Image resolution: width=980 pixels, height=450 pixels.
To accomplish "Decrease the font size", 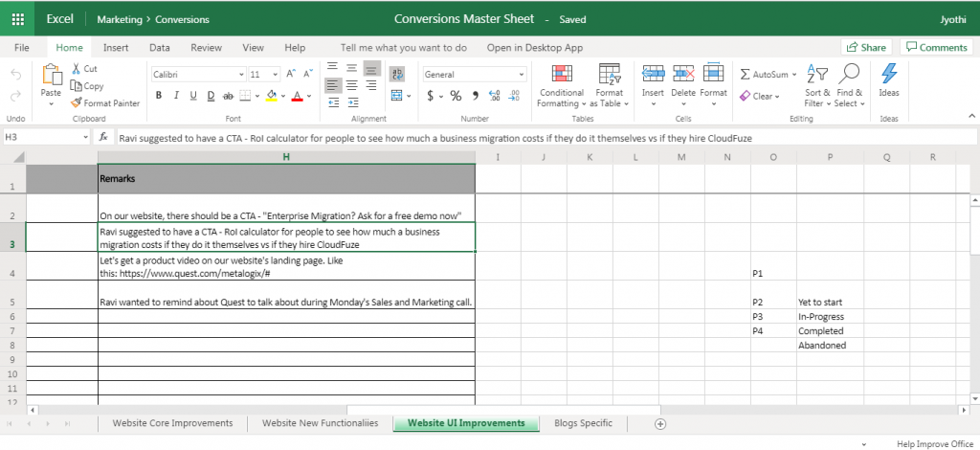I will (x=307, y=74).
